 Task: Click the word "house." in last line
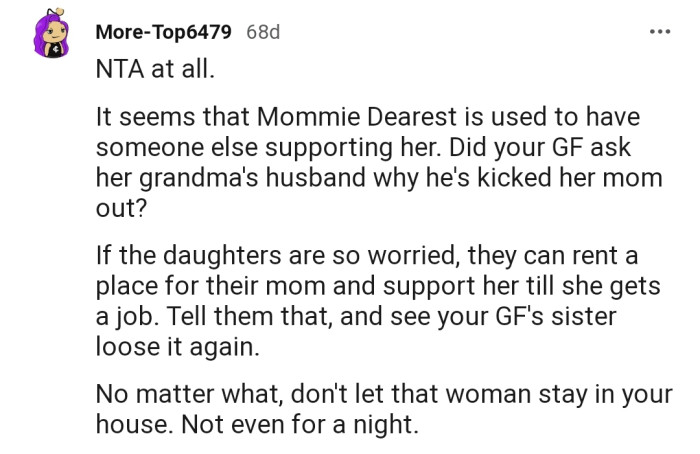(x=134, y=424)
